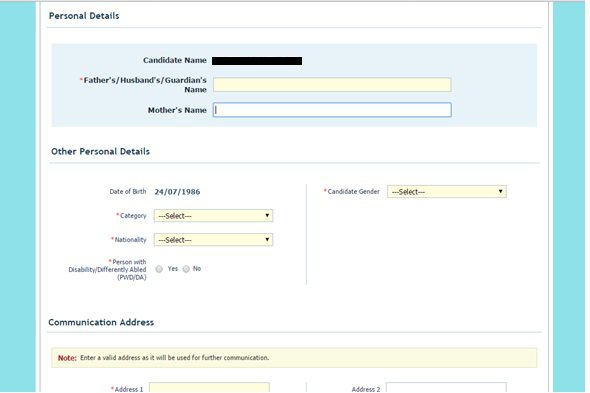Click the Date of Birth label
590x393 pixels.
pos(128,191)
